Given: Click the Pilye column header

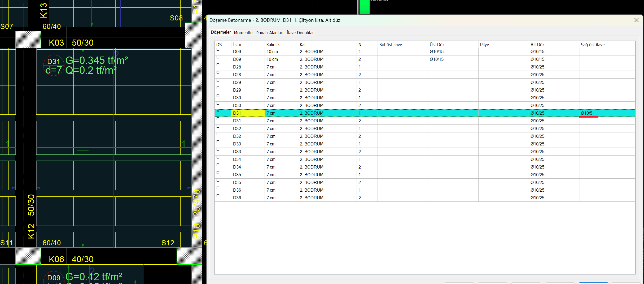Looking at the screenshot, I should tap(484, 45).
